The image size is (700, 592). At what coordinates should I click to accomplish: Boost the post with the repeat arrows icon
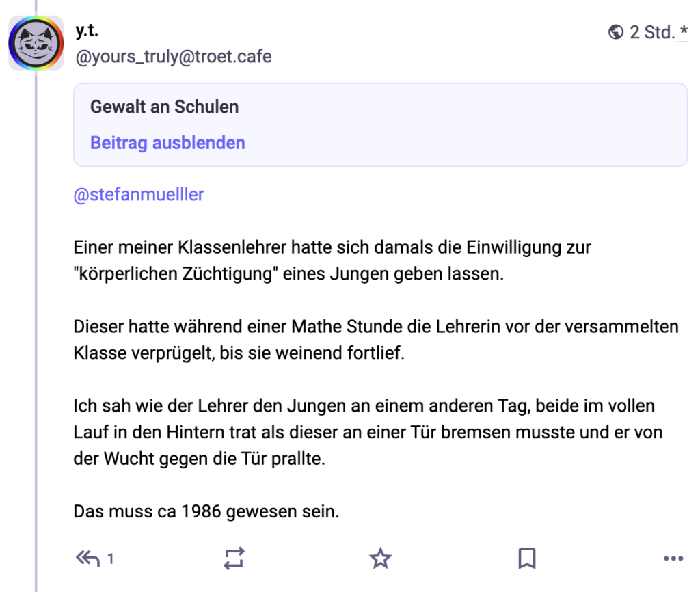(234, 559)
